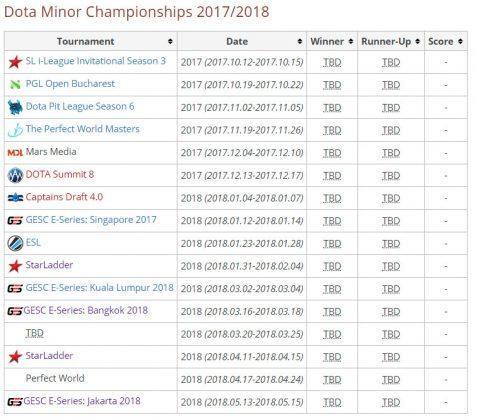Open the Captains Draft 4.0 link
The image size is (477, 420).
point(64,197)
